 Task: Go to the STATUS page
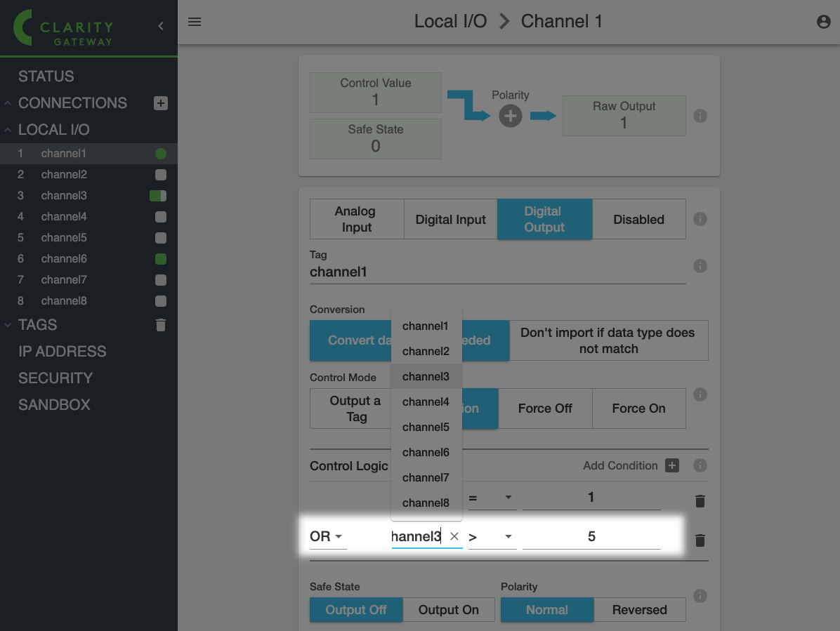[46, 77]
